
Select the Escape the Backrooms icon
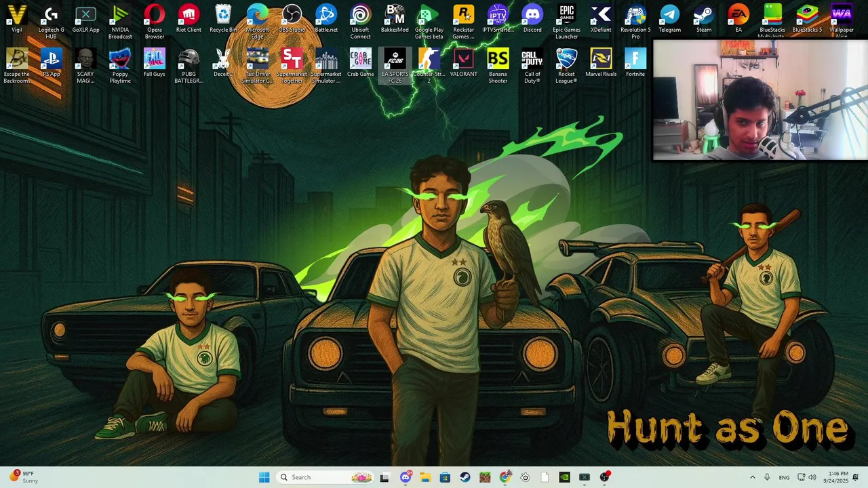(x=17, y=66)
